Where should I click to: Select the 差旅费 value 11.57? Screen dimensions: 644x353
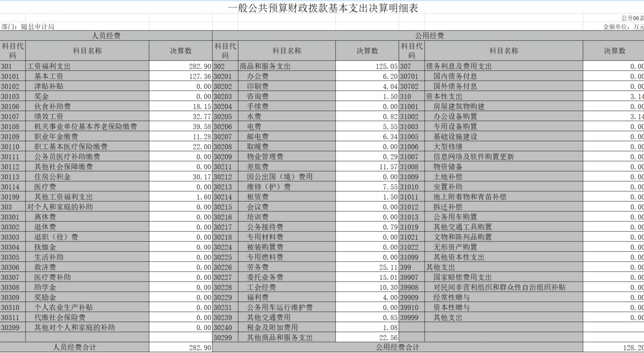click(367, 167)
